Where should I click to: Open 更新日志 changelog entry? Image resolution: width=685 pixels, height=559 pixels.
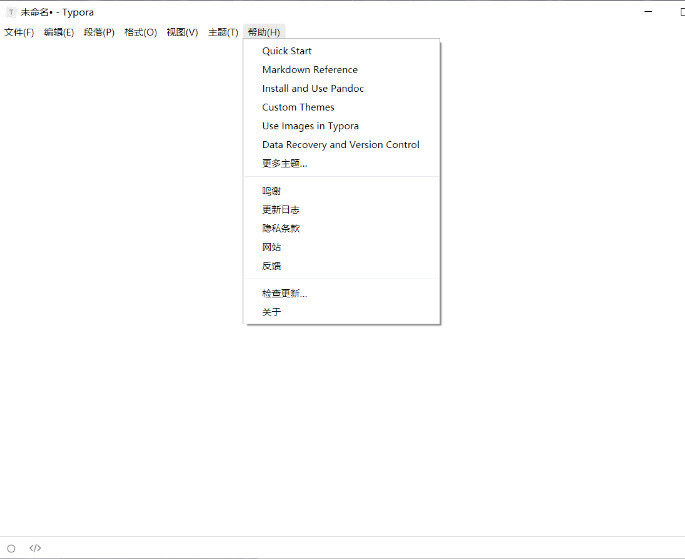point(342,210)
